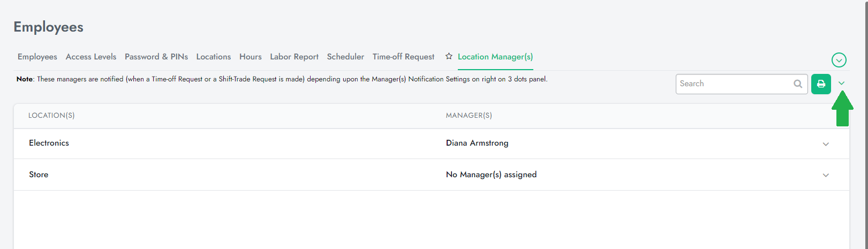Open the Time-off Request tab
Image resolution: width=868 pixels, height=249 pixels.
[x=404, y=57]
